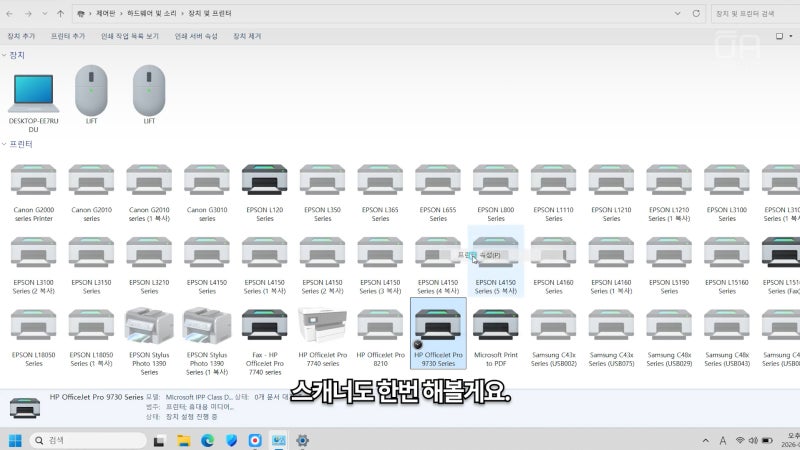Image resolution: width=800 pixels, height=450 pixels.
Task: Select the Canon G2010 series (1 복사) printer
Action: [x=149, y=192]
